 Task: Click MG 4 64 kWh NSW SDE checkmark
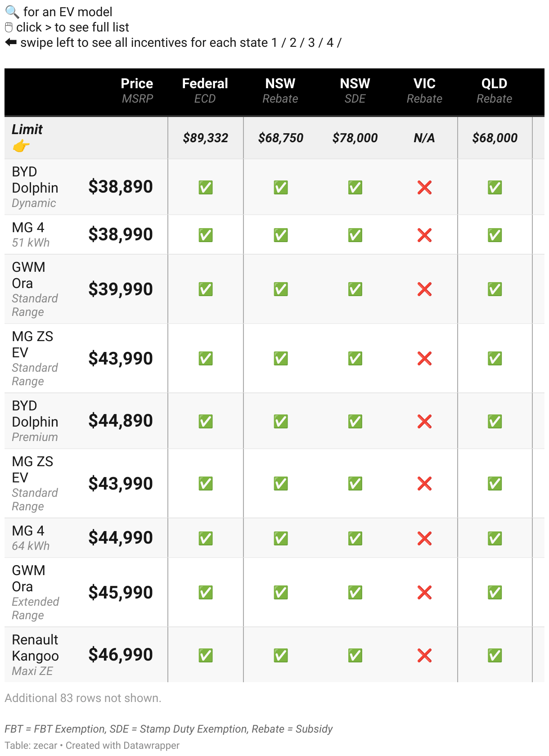tap(355, 538)
